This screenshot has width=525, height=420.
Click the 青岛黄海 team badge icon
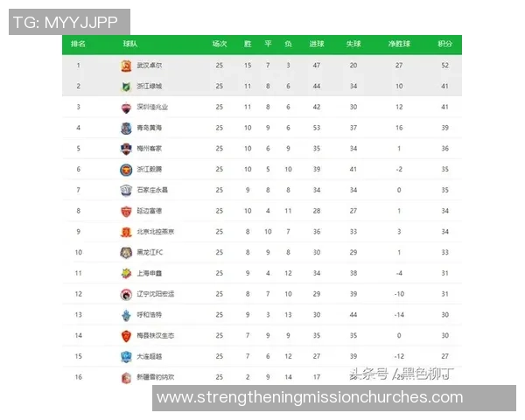(x=126, y=128)
